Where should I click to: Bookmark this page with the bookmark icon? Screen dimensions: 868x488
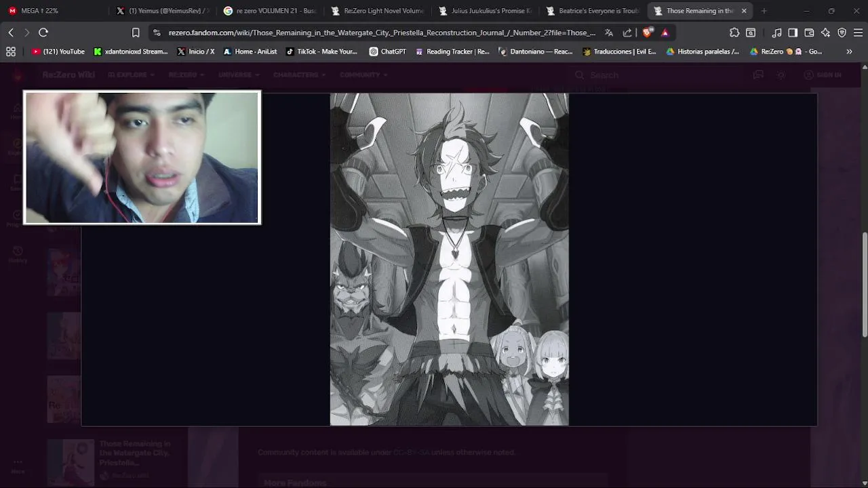[136, 33]
